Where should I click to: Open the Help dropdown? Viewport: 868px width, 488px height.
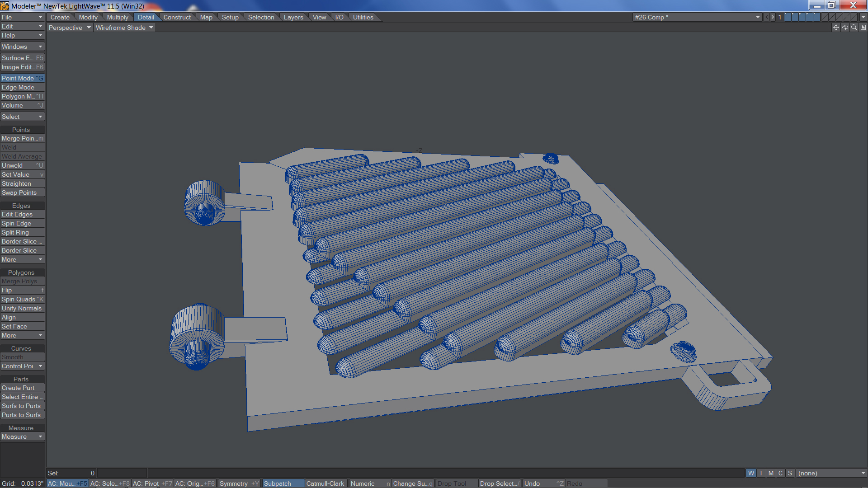tap(22, 35)
